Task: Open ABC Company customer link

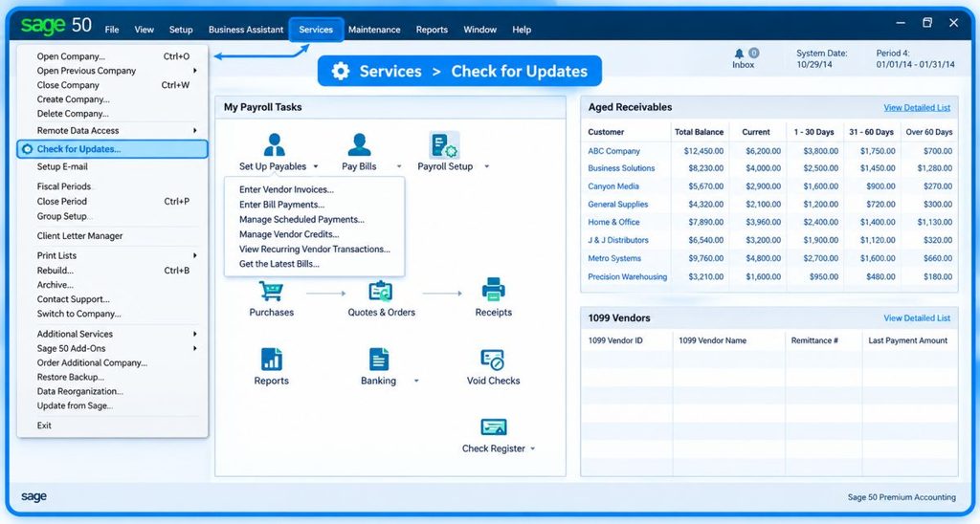Action: (613, 151)
